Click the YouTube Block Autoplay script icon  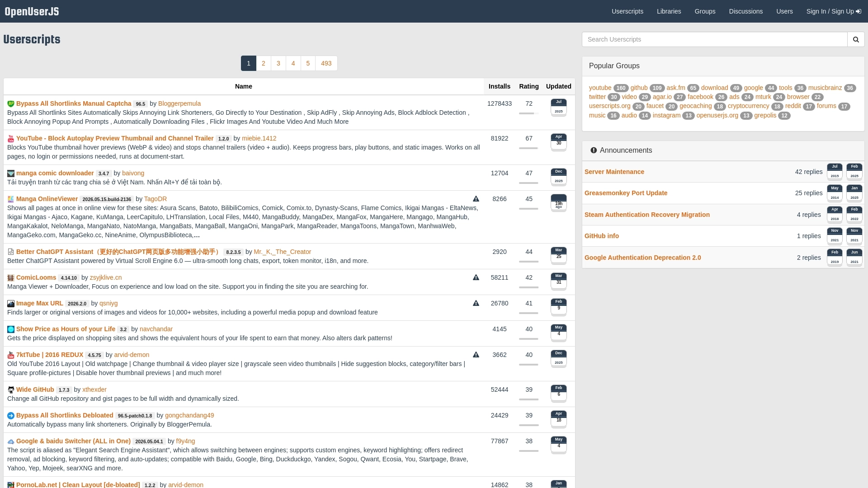pos(11,139)
